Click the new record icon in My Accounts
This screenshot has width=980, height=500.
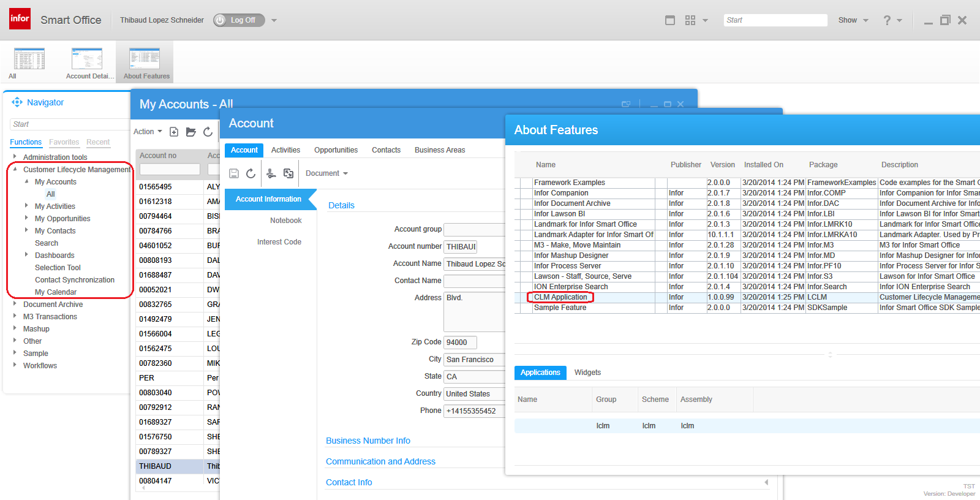[174, 132]
